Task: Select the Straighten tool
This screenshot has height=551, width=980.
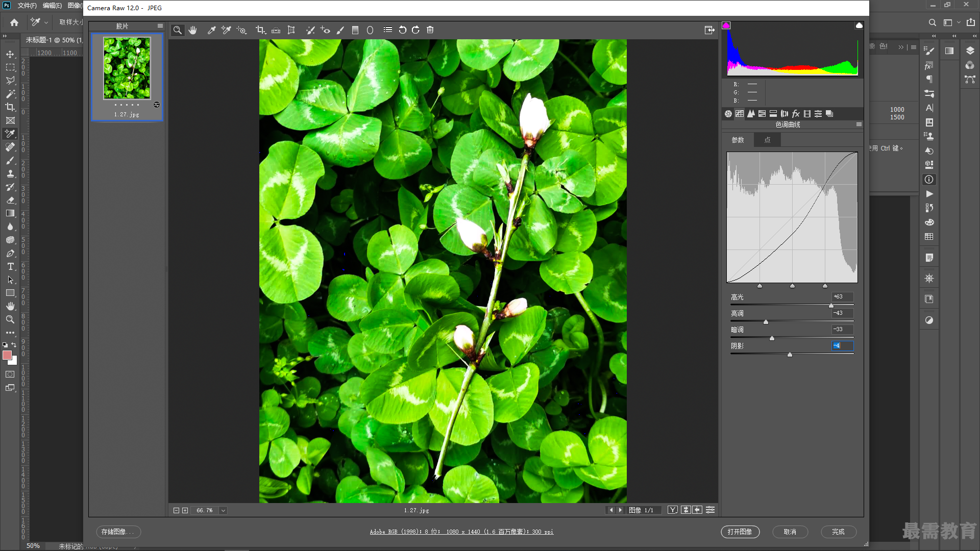Action: click(276, 30)
